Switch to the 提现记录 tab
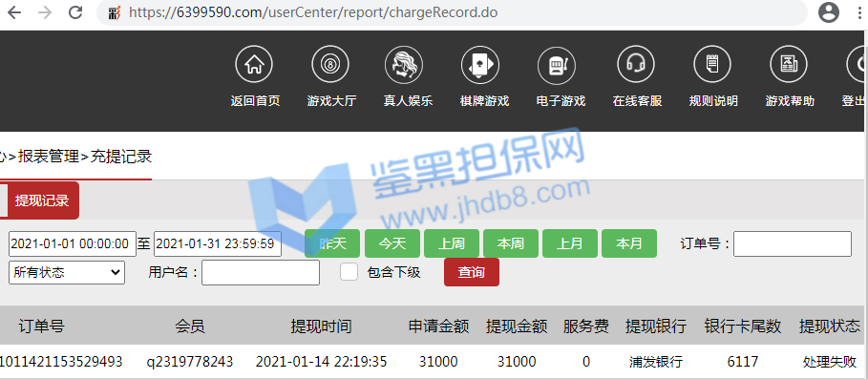 click(42, 200)
